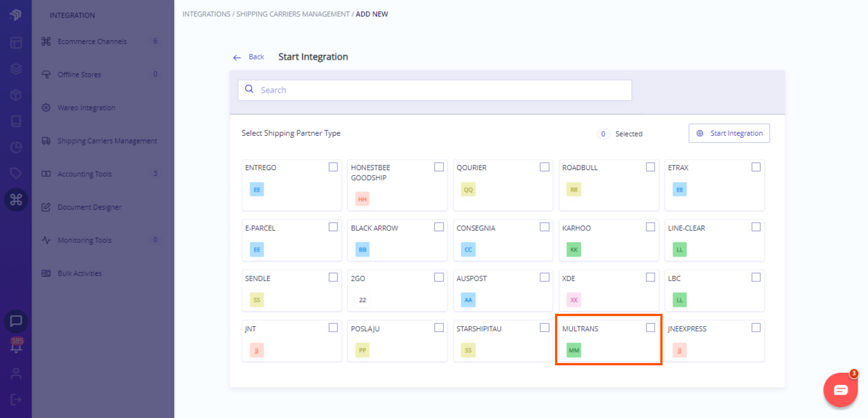Tick the ENTREGO checkbox
Screen dimensions: 868x418
(x=333, y=167)
